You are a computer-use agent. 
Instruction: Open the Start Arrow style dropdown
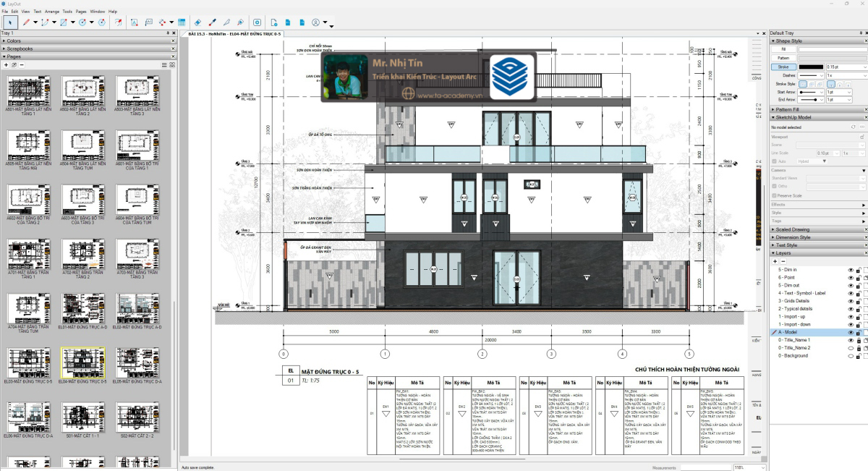coord(812,92)
